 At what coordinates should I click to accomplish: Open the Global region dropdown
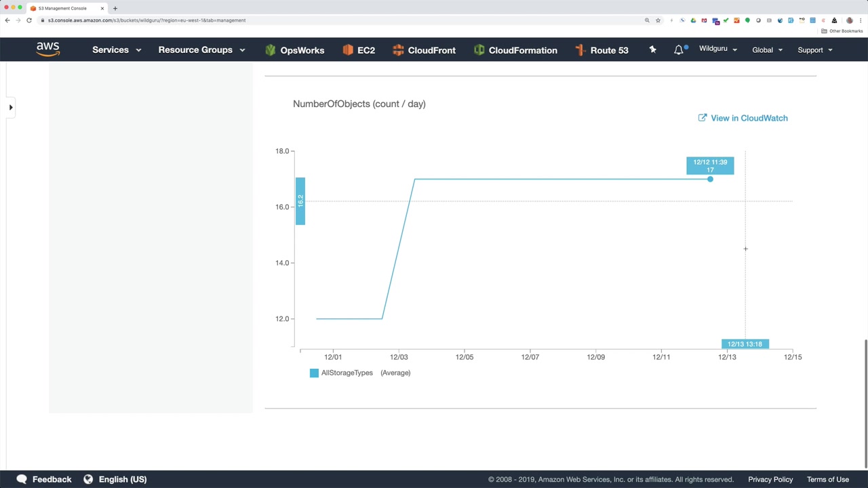click(767, 50)
